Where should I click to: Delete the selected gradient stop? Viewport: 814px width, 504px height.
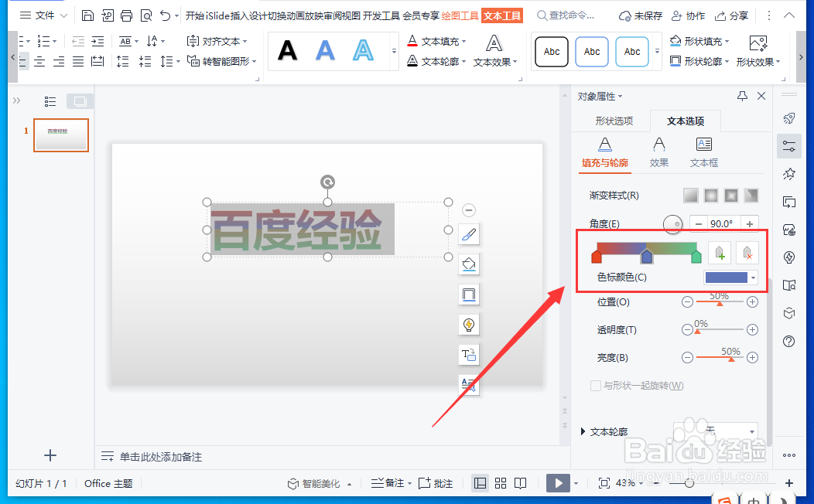[x=747, y=253]
